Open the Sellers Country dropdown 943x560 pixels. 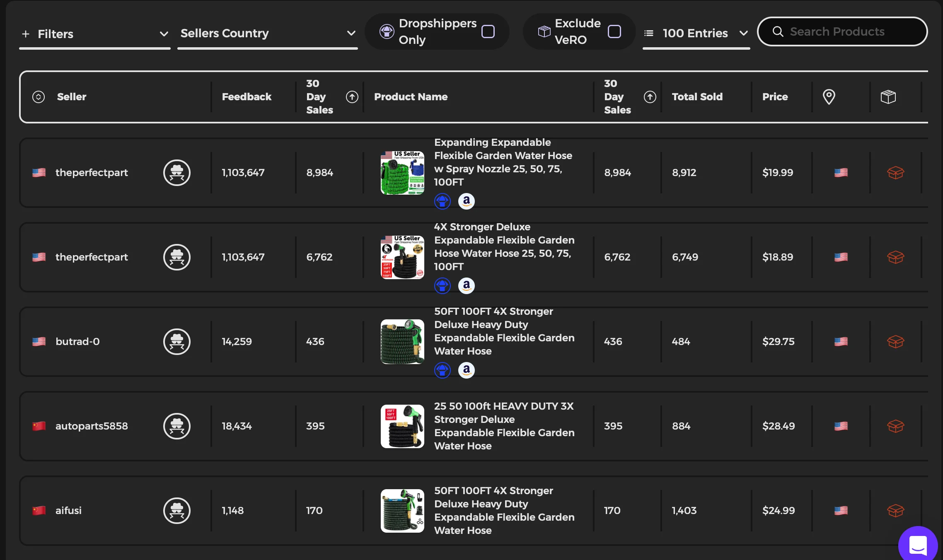(x=268, y=34)
